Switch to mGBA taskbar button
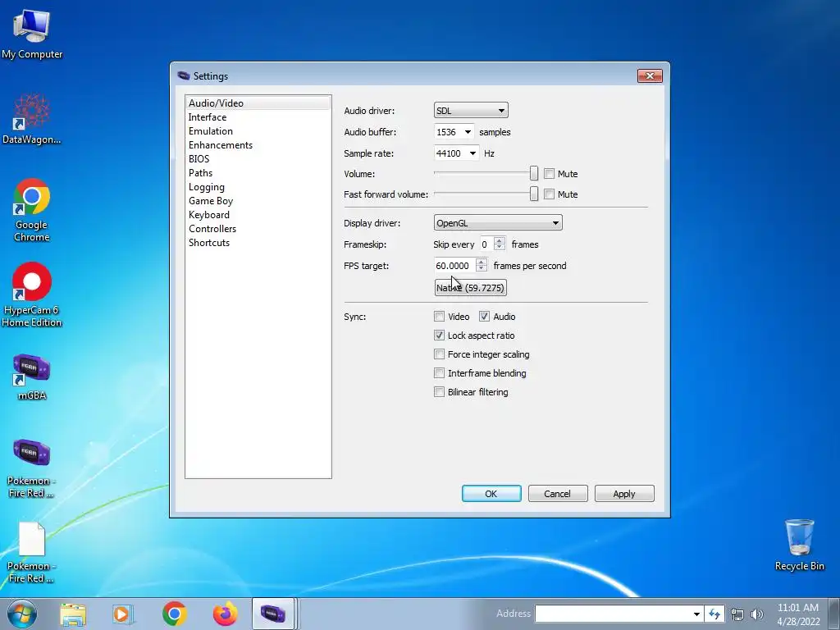This screenshot has width=840, height=630. click(273, 614)
